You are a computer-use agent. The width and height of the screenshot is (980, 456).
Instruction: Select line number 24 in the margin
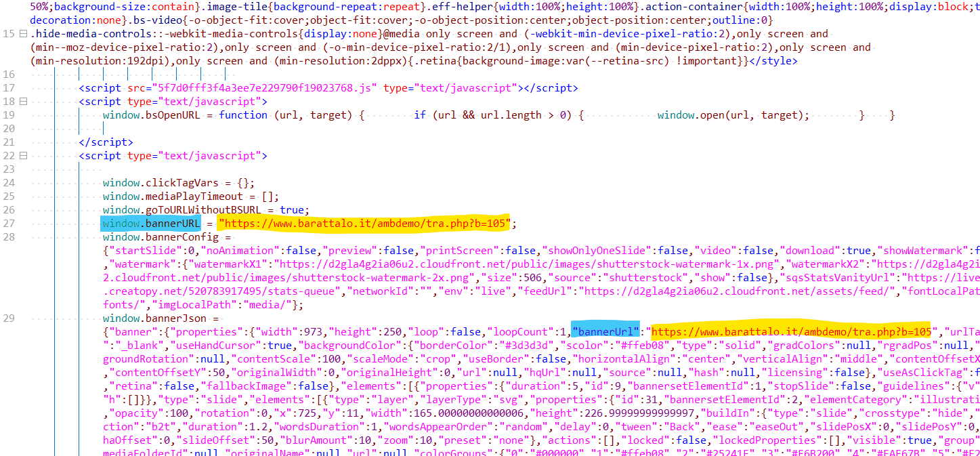click(x=9, y=183)
